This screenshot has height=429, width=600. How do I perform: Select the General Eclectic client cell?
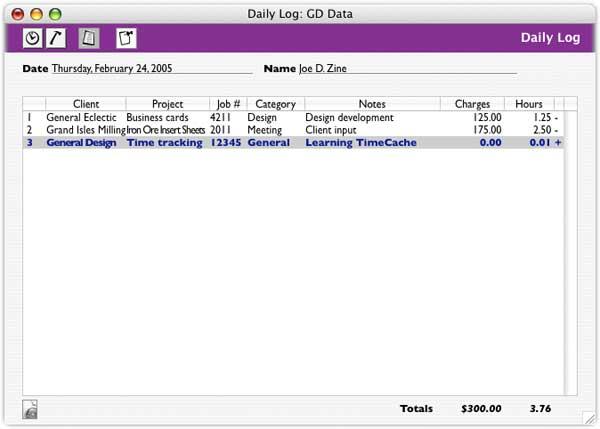pos(81,117)
